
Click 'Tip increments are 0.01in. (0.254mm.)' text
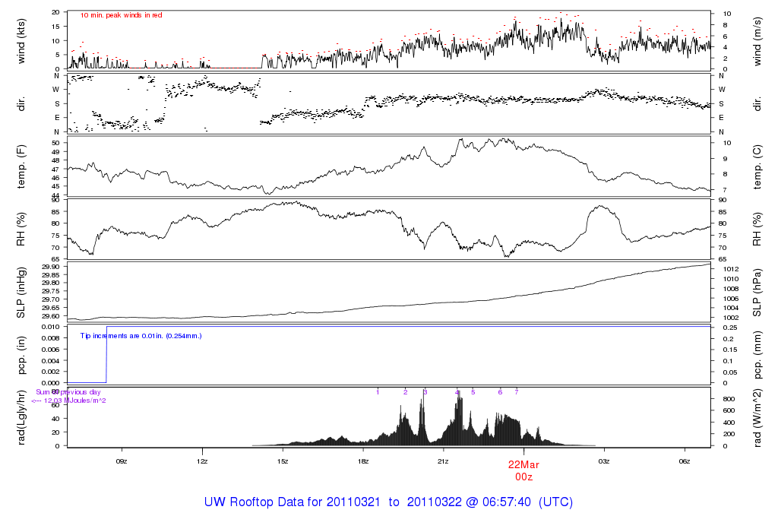[x=141, y=336]
